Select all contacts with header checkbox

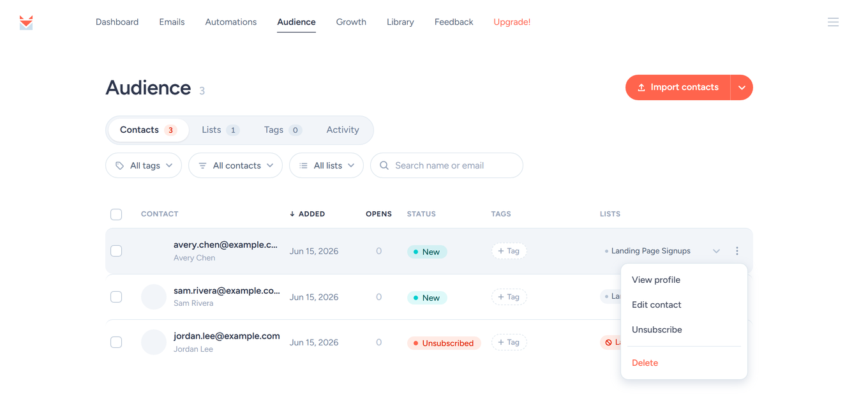(116, 215)
